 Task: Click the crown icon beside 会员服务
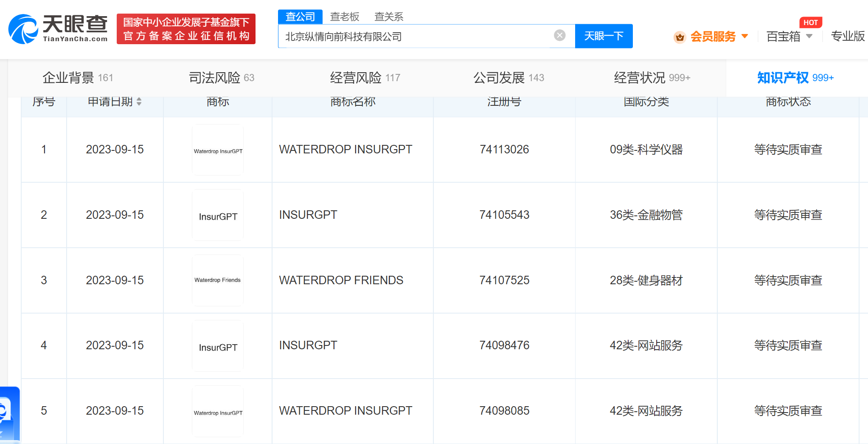(x=680, y=37)
